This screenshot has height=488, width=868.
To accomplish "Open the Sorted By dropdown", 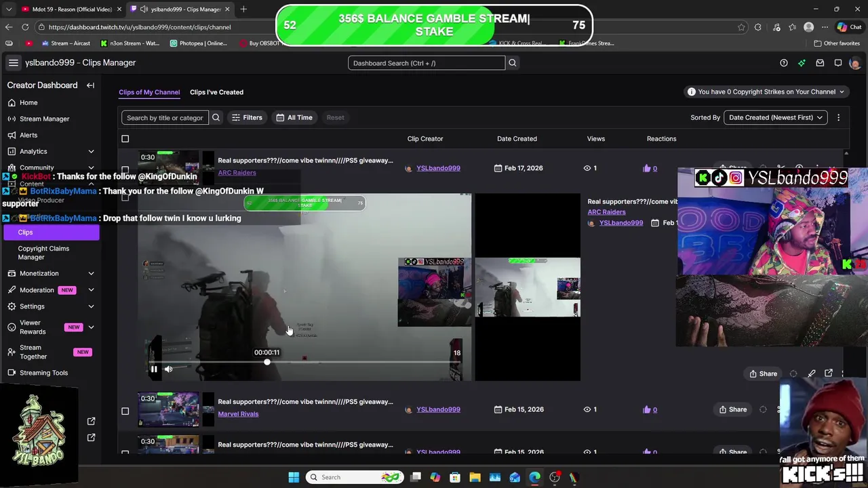I will tap(776, 118).
